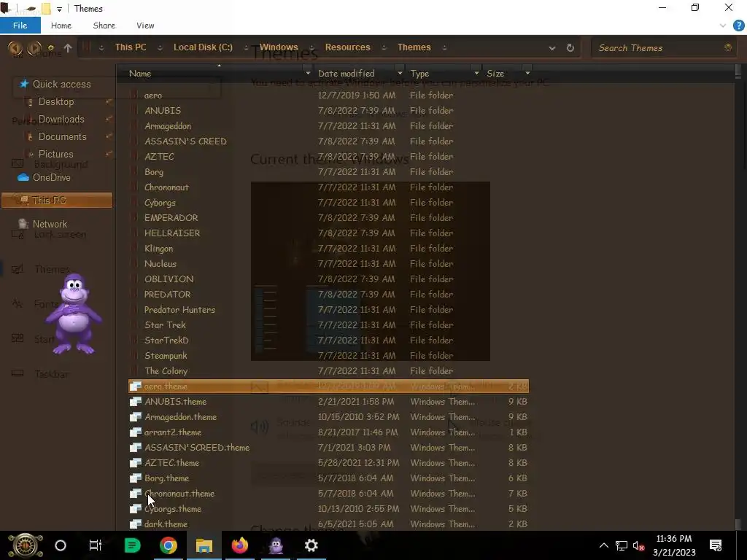The image size is (747, 560).
Task: Open Cortana circle on taskbar
Action: (x=61, y=545)
